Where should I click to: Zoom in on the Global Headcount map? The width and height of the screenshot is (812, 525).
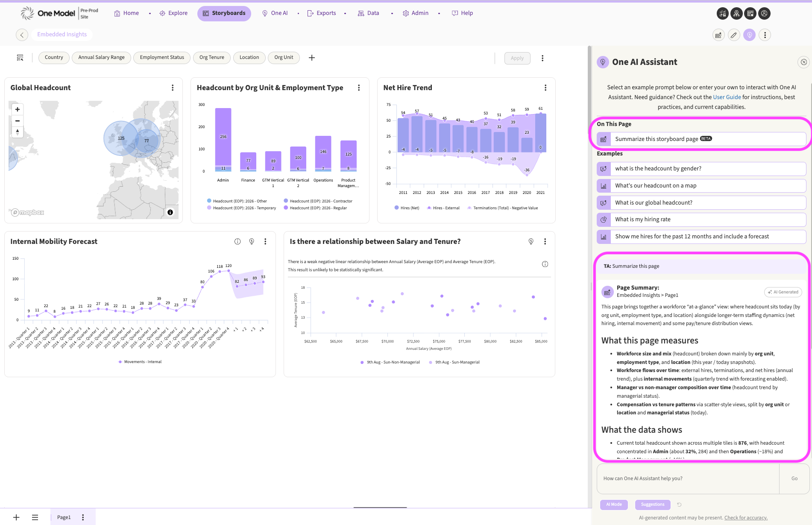[18, 109]
